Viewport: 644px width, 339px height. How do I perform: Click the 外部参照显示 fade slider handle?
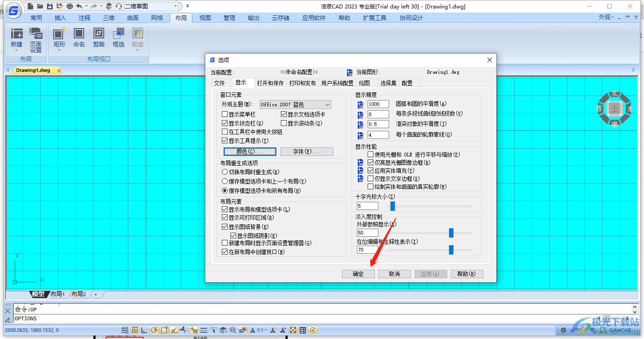pyautogui.click(x=451, y=233)
